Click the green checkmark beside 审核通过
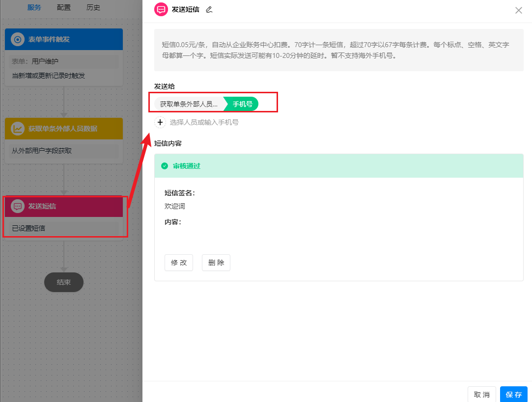The height and width of the screenshot is (402, 532). pos(165,166)
